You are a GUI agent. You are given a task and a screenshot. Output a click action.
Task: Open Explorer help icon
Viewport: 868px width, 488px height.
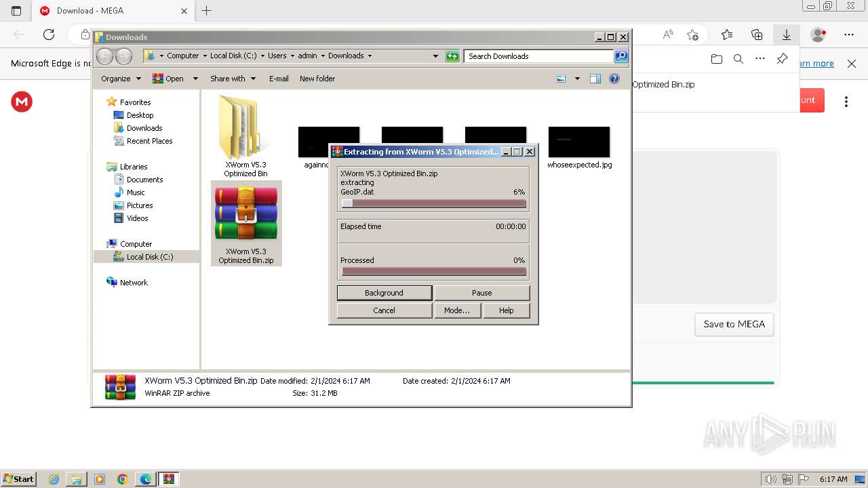(614, 79)
